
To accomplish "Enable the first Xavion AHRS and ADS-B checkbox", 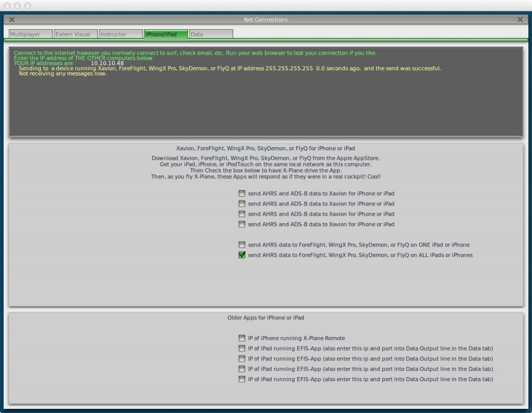I will pos(242,193).
